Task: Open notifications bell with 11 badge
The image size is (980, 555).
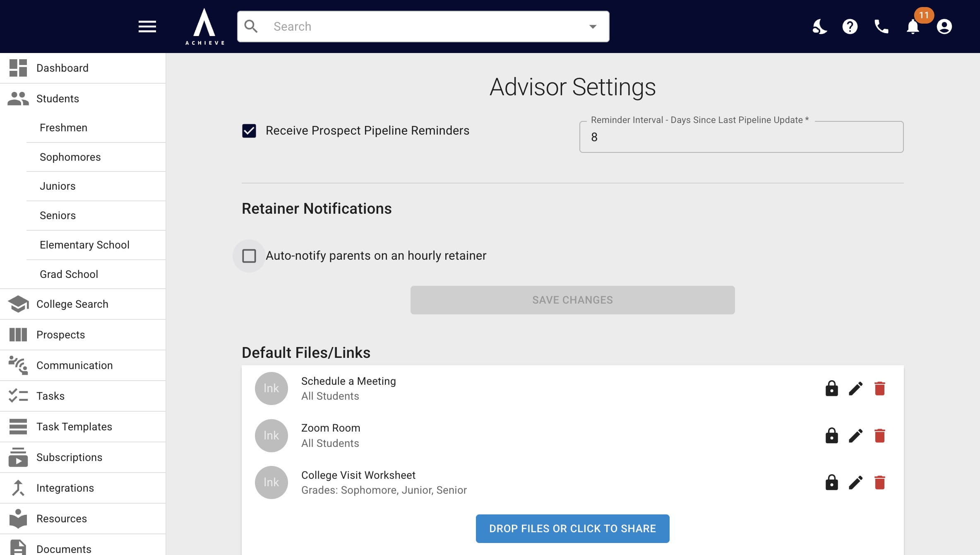Action: (913, 27)
